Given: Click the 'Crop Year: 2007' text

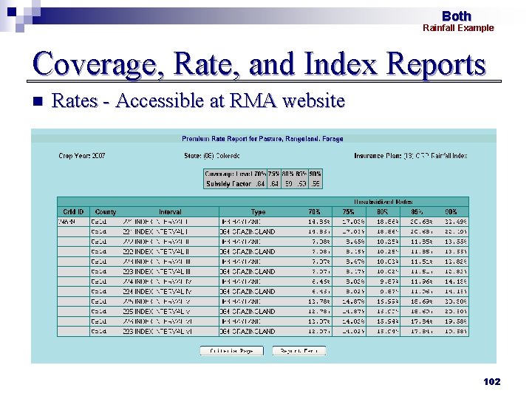Looking at the screenshot, I should coord(82,156).
